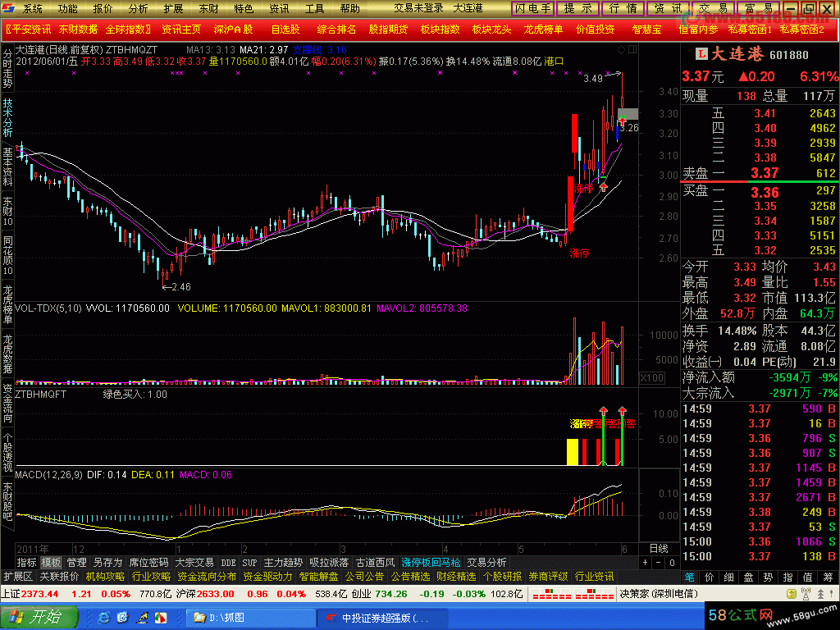Select the 分时走势 side tab
Viewport: 840px width, 630px height.
coord(7,69)
